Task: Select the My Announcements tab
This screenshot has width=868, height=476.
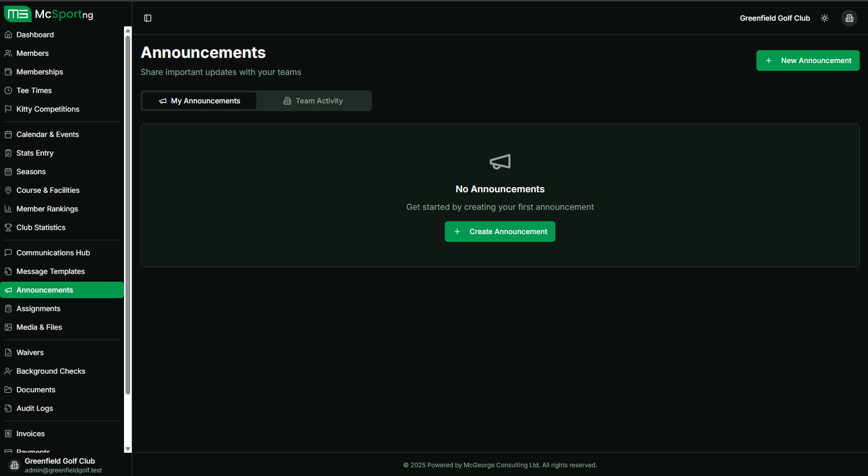Action: coord(199,101)
